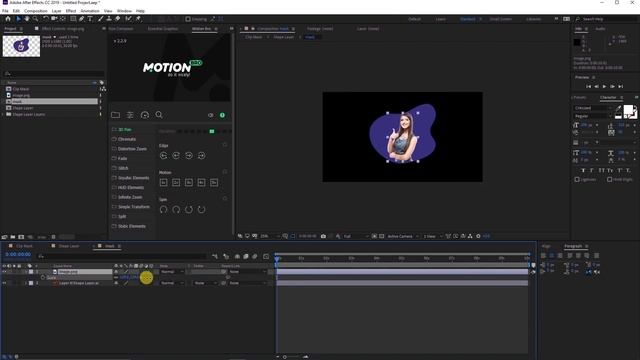This screenshot has height=360, width=640.
Task: Select the Zoom magnifier tool
Action: 36,19
